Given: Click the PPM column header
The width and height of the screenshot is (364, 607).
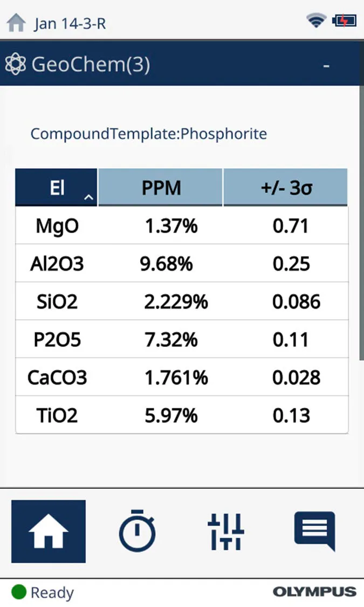Looking at the screenshot, I should click(x=161, y=188).
